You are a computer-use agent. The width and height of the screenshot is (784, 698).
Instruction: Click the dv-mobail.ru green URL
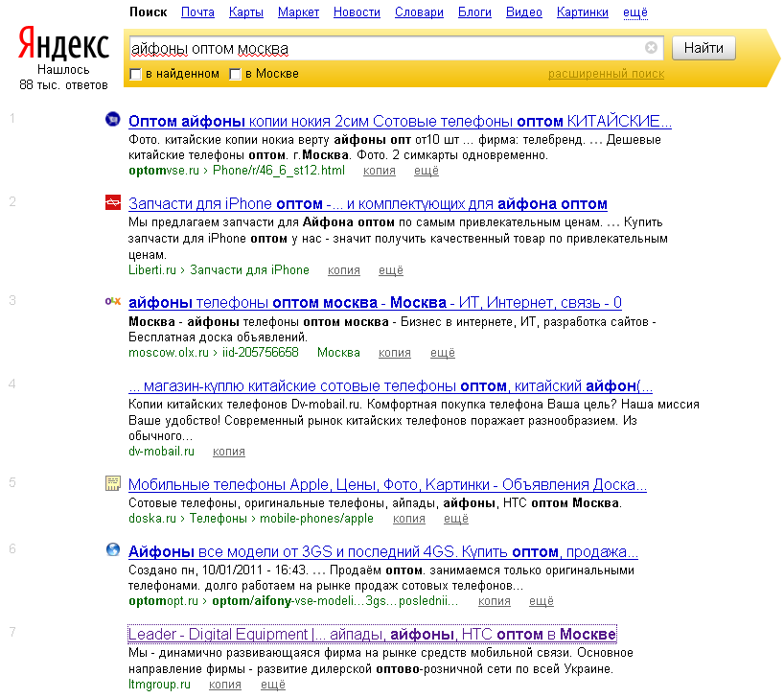pyautogui.click(x=161, y=452)
